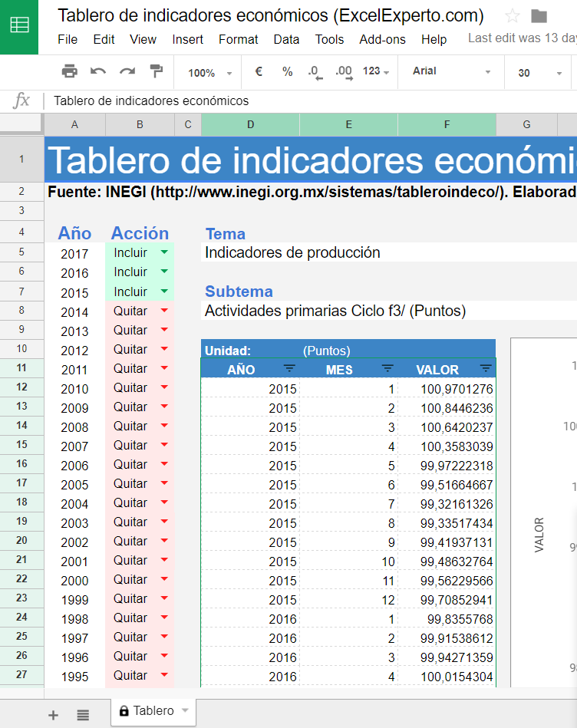The height and width of the screenshot is (728, 577).
Task: Open the all sheets list icon
Action: (83, 715)
